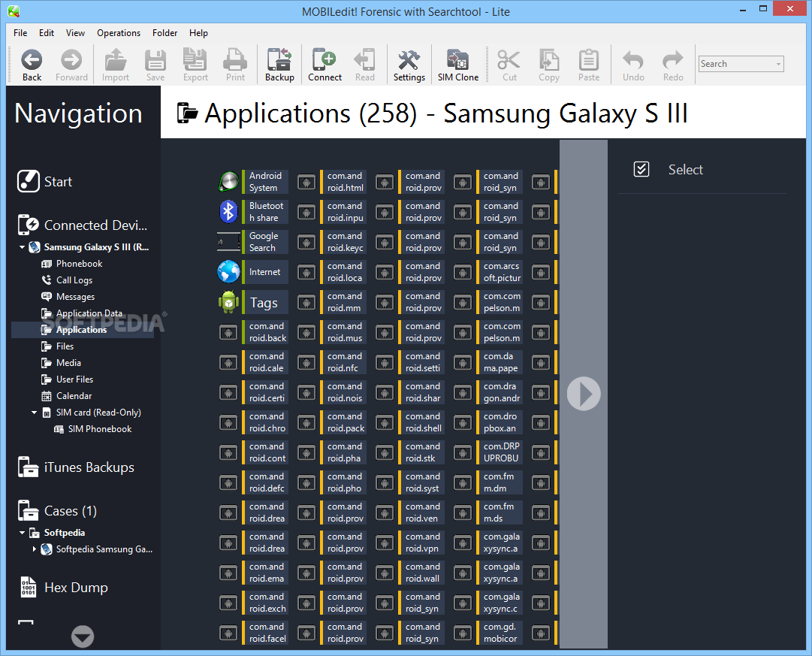Open the Android System application icon
Screen dimensions: 812x656
click(228, 181)
